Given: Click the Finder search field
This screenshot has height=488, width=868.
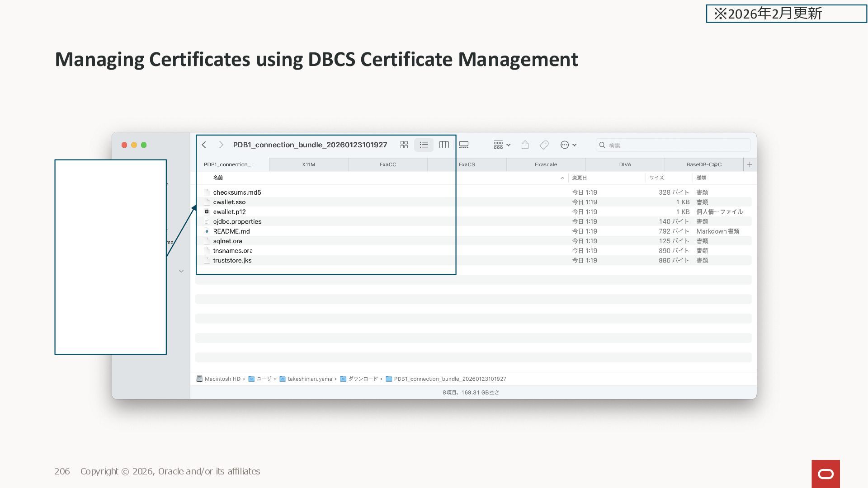Looking at the screenshot, I should tap(674, 145).
